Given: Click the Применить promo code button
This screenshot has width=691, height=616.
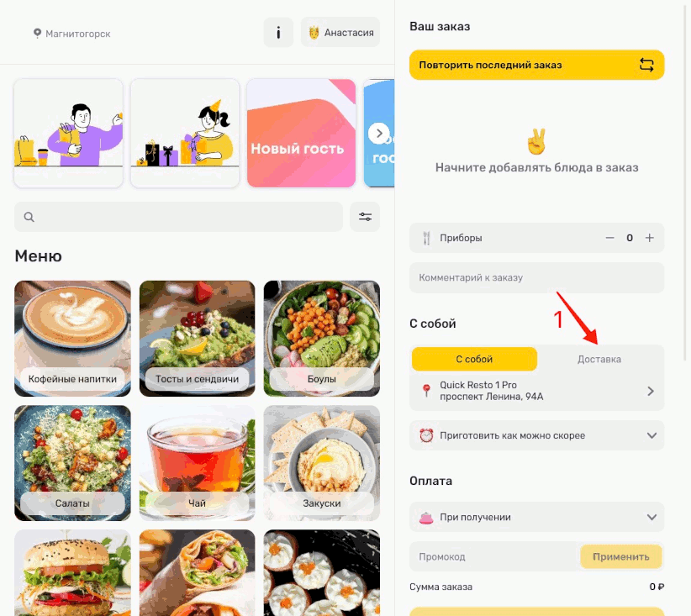Looking at the screenshot, I should click(x=621, y=556).
